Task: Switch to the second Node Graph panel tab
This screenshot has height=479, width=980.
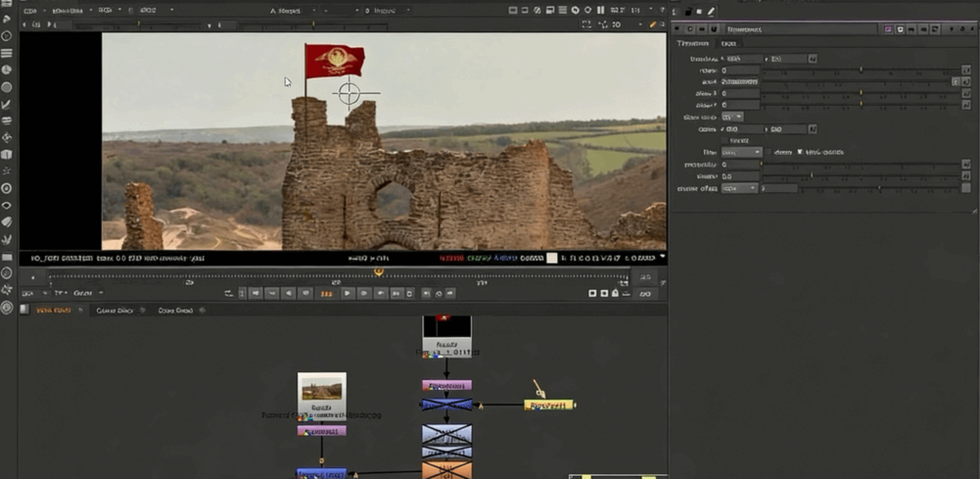Action: pos(115,311)
